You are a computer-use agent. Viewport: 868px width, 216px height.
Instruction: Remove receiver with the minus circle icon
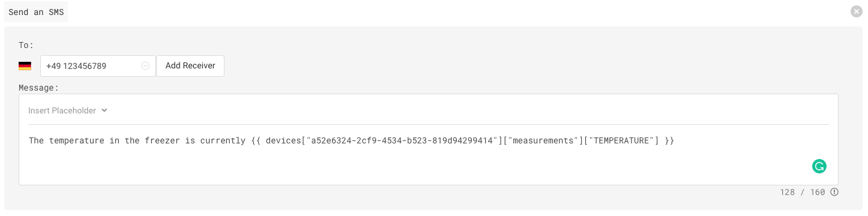(145, 66)
